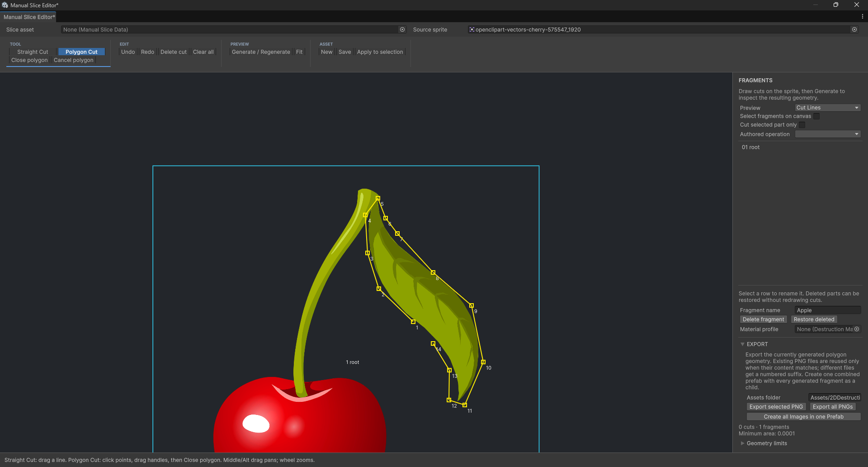Click polygon handle point 8
The image size is (868, 467).
433,272
